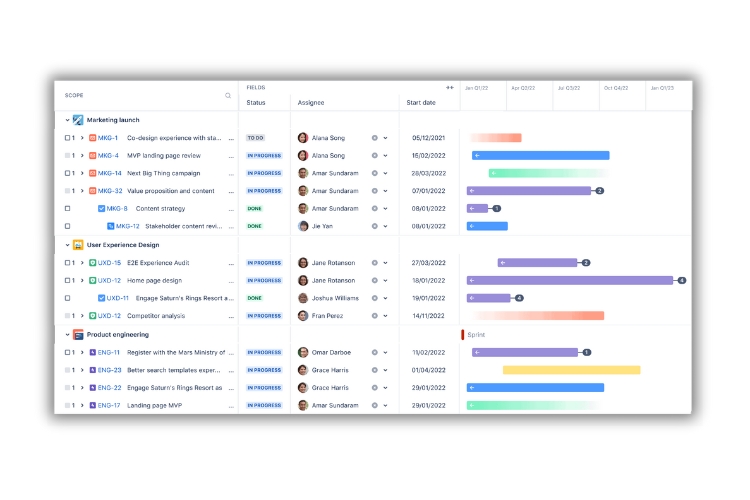
Task: Click the more options ellipsis for MKG-14
Action: (232, 173)
